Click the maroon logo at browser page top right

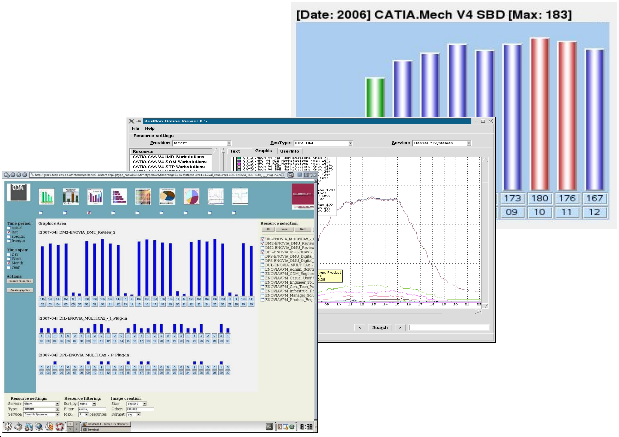[303, 196]
